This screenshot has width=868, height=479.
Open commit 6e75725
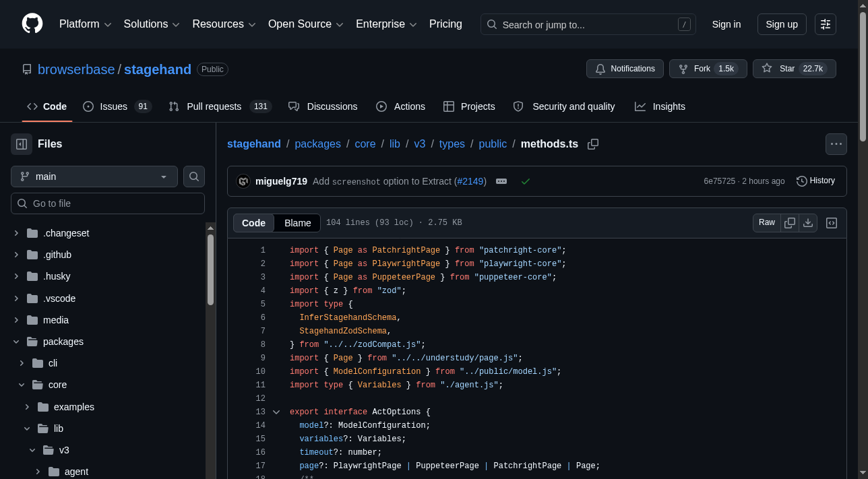(x=719, y=181)
